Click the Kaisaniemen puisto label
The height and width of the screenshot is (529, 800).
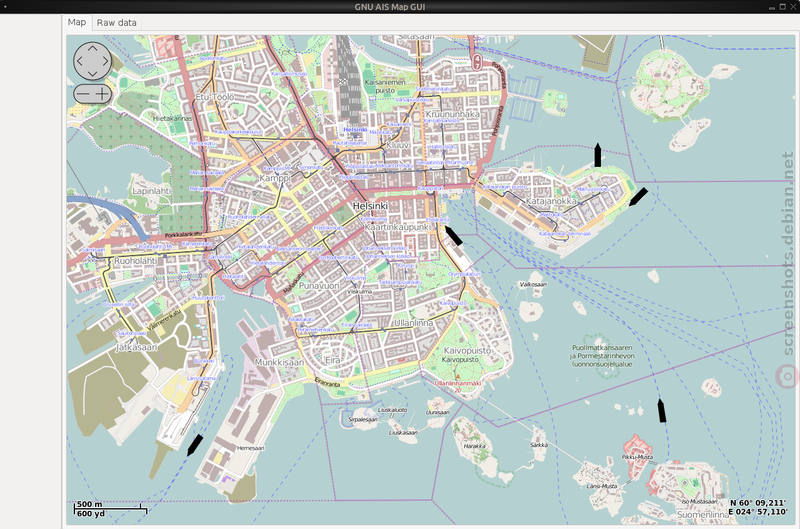[385, 86]
